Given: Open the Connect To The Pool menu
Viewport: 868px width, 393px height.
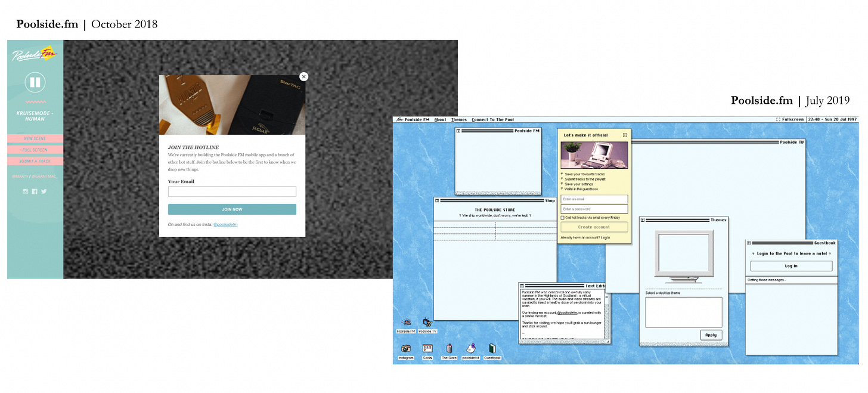Looking at the screenshot, I should (x=492, y=120).
